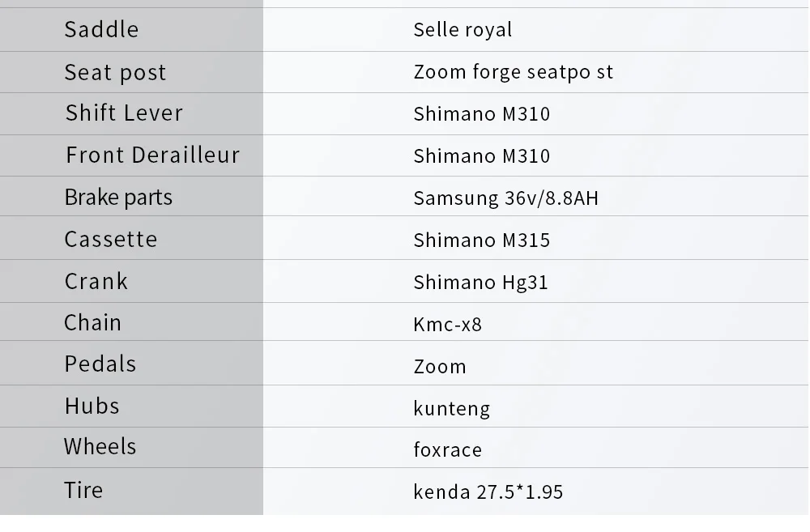Select Zoom forge seatpo st text
This screenshot has height=532, width=810.
pos(513,72)
